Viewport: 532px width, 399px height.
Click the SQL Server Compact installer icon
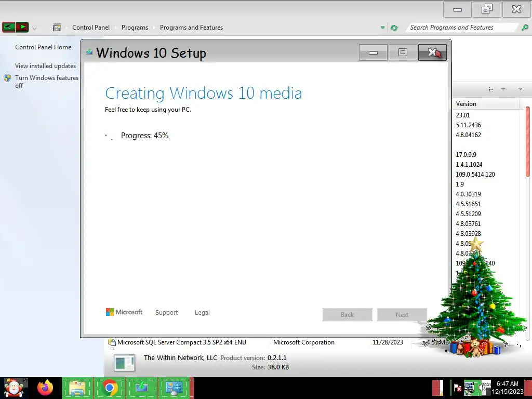pyautogui.click(x=112, y=342)
